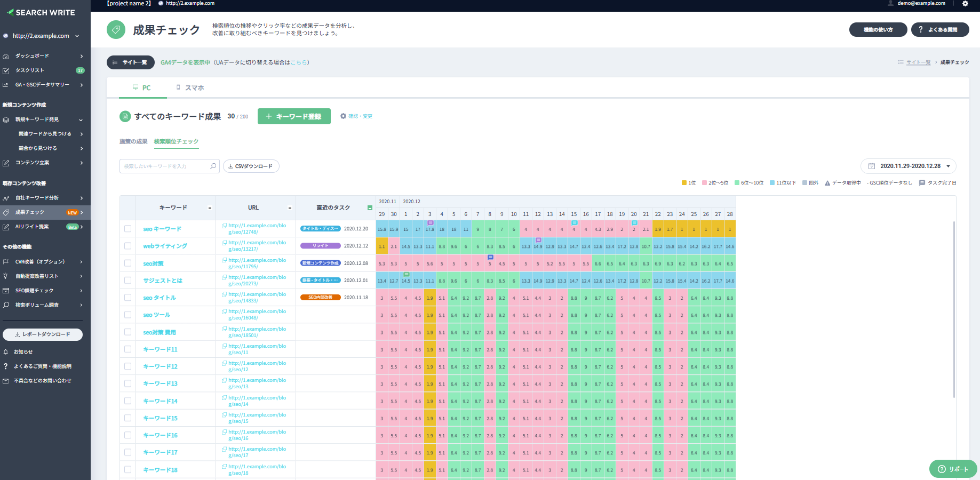Click comment marker on webライティング row
This screenshot has width=980, height=480.
click(x=538, y=240)
